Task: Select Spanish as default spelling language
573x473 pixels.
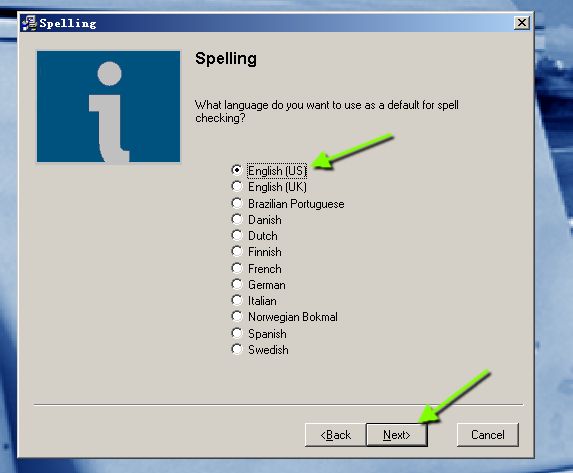Action: click(x=237, y=333)
